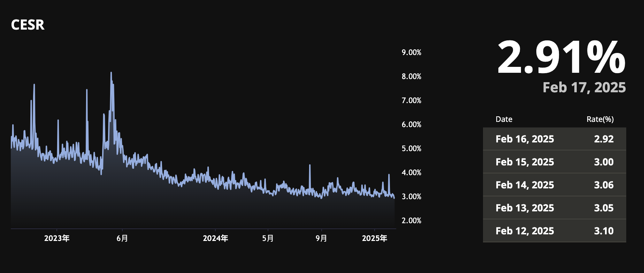The width and height of the screenshot is (644, 273).
Task: Click the Date column header
Action: coord(504,119)
